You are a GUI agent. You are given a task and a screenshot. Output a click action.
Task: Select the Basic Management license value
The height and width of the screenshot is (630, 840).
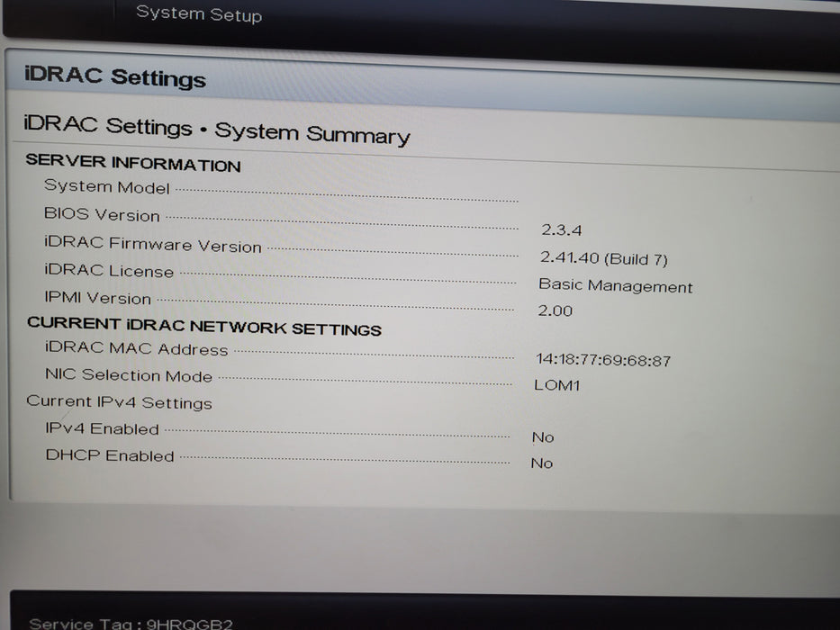pos(616,285)
